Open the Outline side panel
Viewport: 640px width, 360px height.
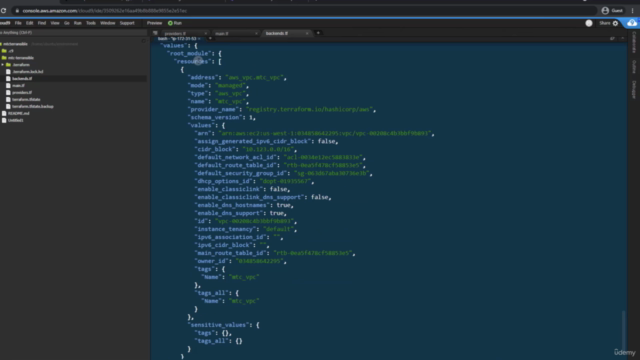tap(634, 67)
